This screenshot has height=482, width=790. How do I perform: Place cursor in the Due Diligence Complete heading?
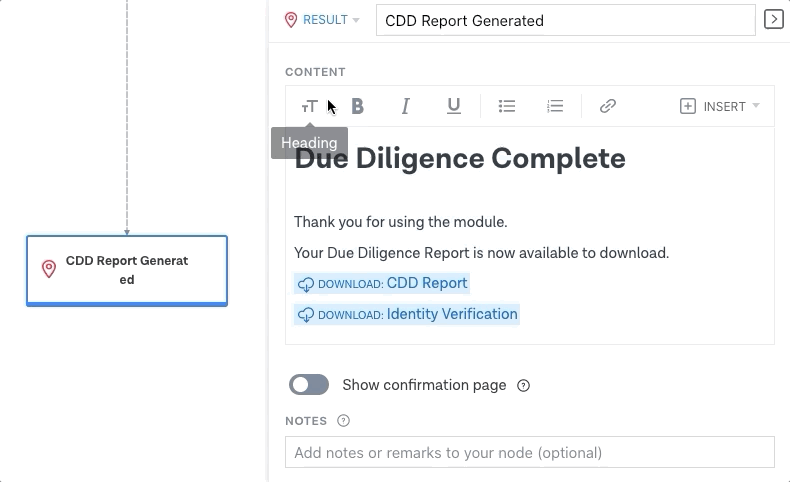[460, 159]
